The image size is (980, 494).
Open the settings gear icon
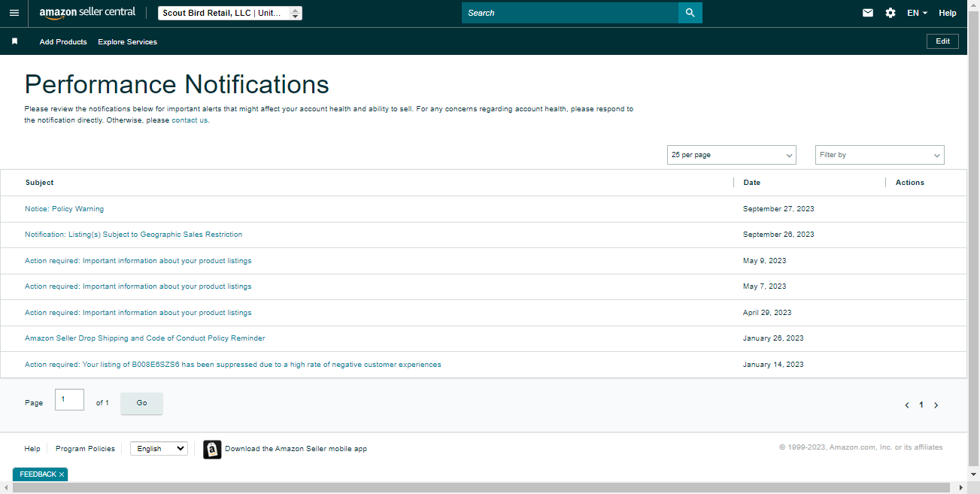pos(890,13)
